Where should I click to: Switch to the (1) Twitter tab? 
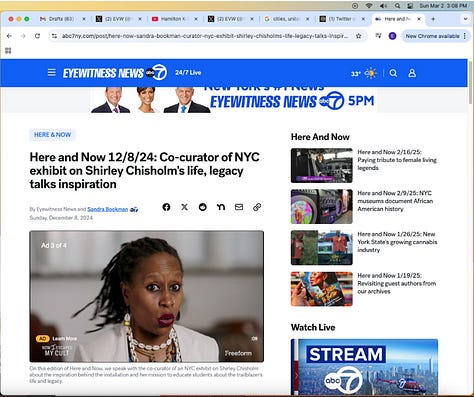[342, 19]
